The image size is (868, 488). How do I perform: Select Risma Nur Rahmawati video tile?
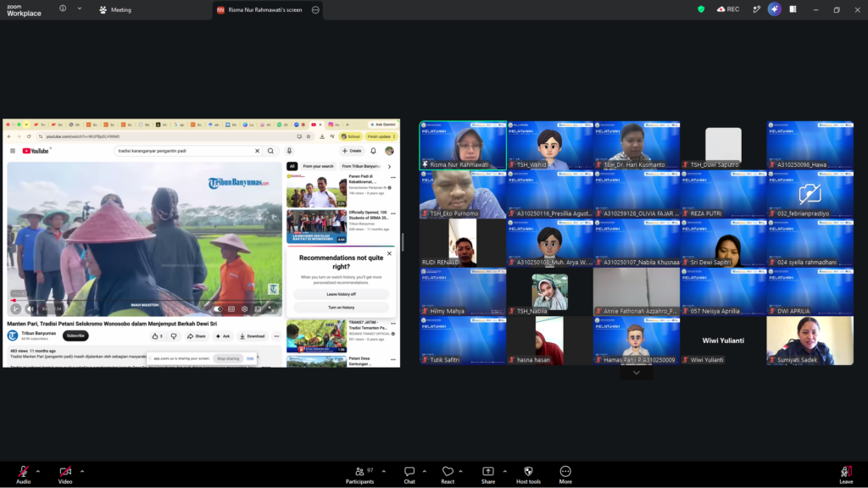[463, 145]
